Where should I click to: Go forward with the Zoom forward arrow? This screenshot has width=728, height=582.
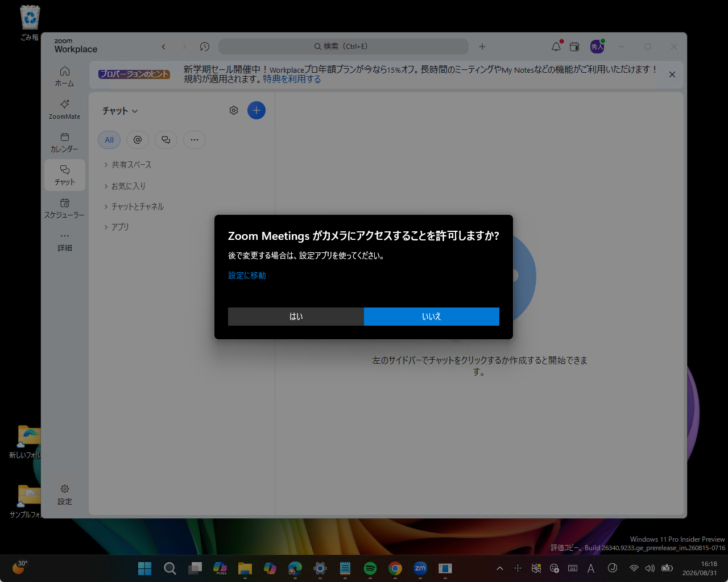(184, 47)
